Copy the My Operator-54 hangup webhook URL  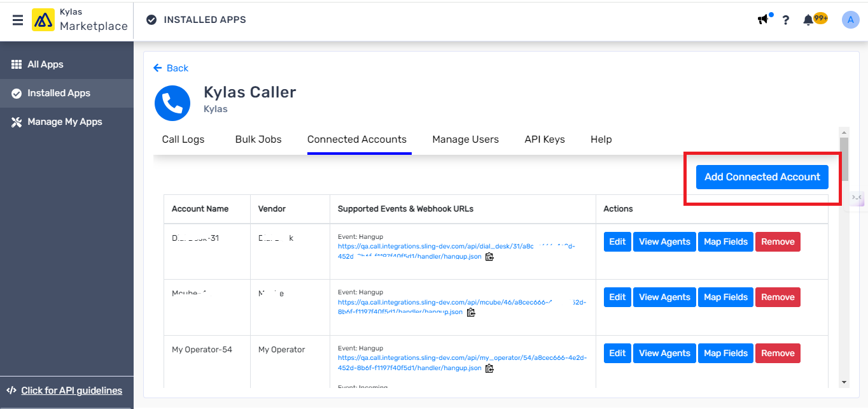tap(489, 368)
